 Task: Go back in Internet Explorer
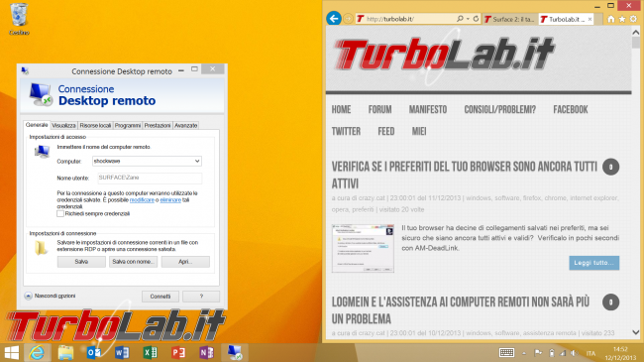click(334, 19)
